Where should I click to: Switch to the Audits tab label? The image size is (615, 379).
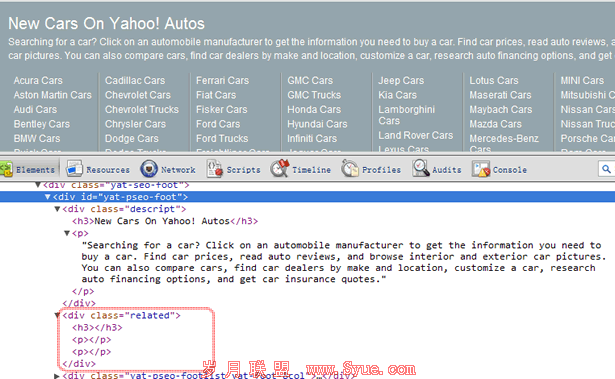pos(447,170)
